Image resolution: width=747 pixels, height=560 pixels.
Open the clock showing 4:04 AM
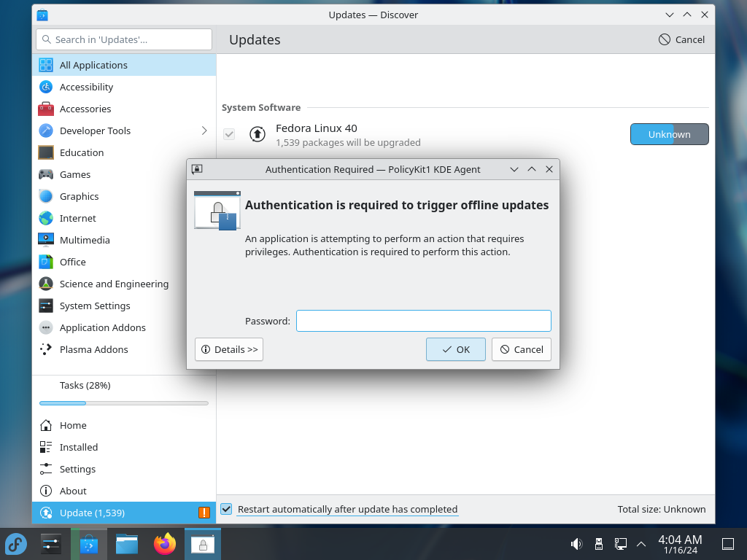tap(680, 544)
